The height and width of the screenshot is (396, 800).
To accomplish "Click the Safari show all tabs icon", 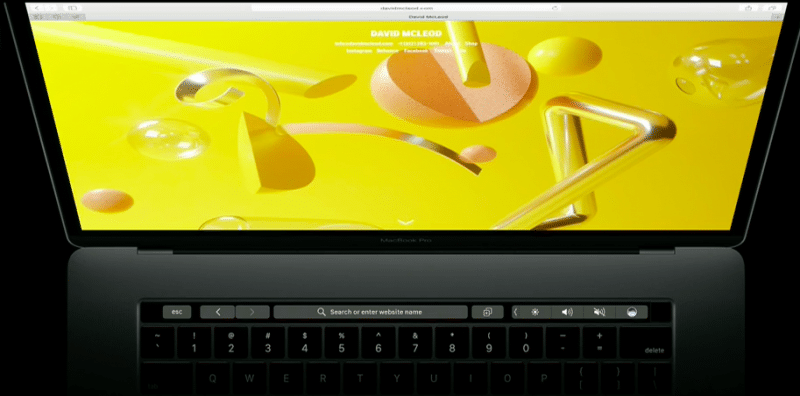I will click(x=772, y=8).
